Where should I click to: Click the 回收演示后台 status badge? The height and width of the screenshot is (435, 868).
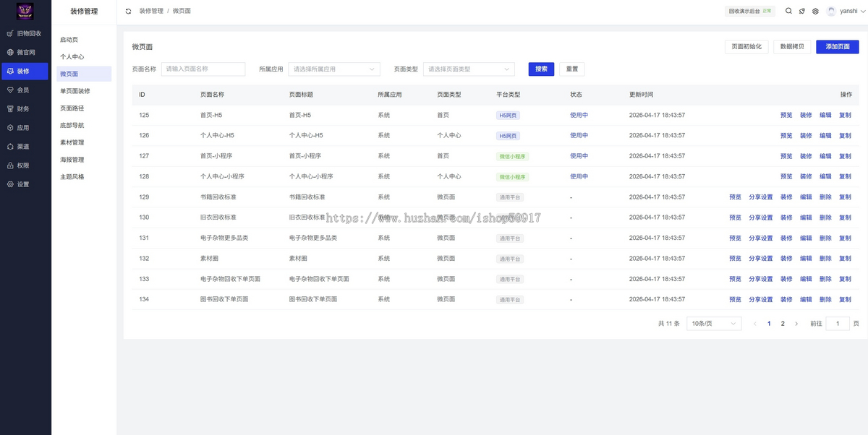click(x=751, y=12)
